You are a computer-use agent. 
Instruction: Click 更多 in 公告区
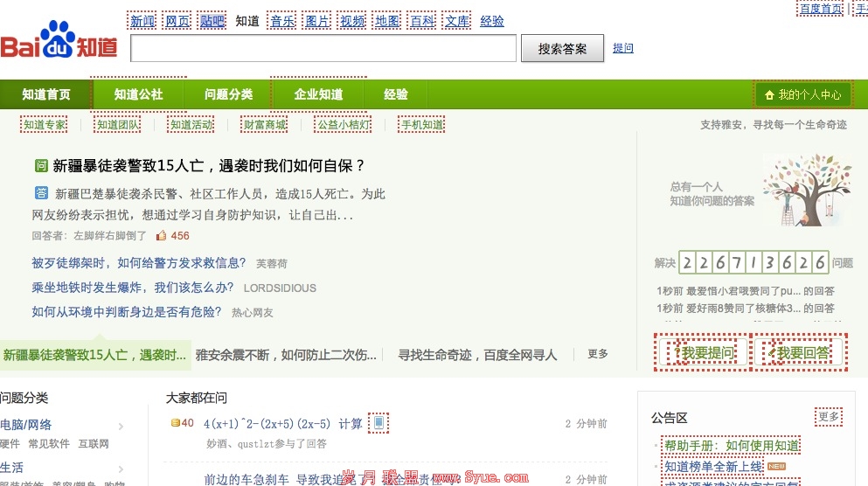pyautogui.click(x=829, y=417)
